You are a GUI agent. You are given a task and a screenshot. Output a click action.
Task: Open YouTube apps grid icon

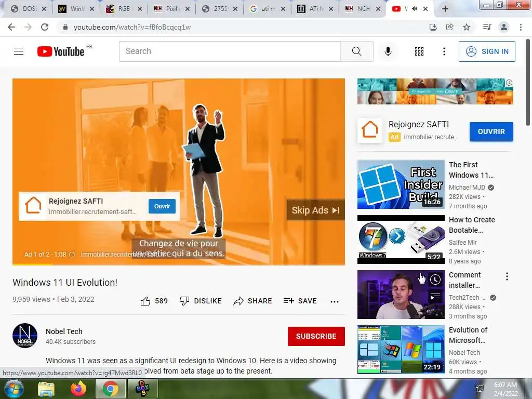click(x=419, y=51)
